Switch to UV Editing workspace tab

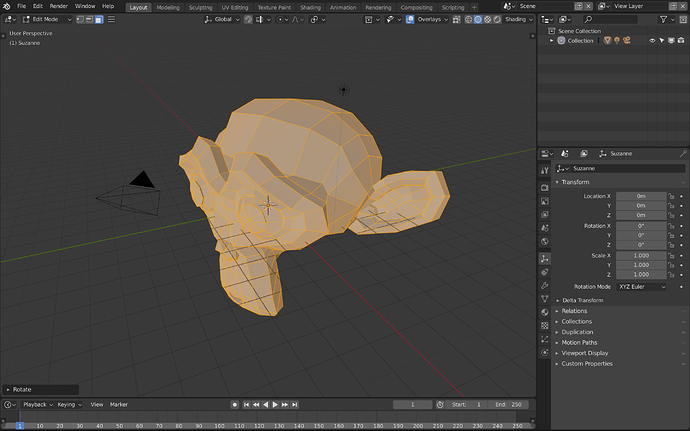[235, 7]
